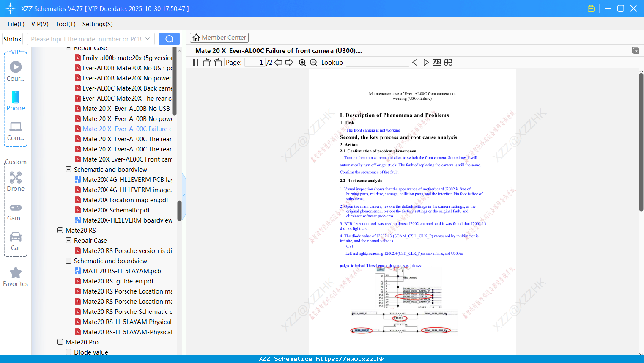
Task: Select Computer category in sidebar
Action: [x=16, y=131]
